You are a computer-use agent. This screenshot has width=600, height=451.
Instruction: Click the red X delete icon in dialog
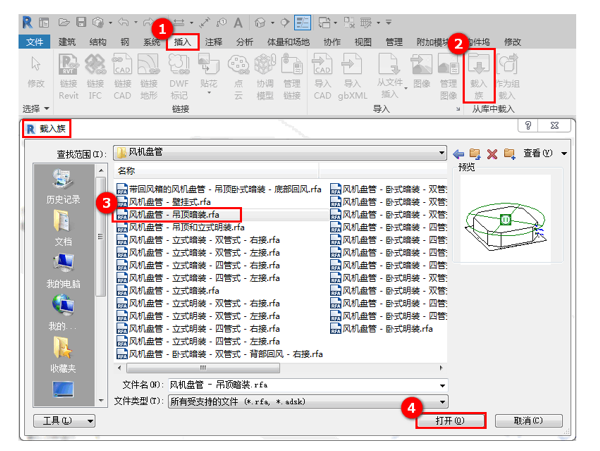coord(492,153)
